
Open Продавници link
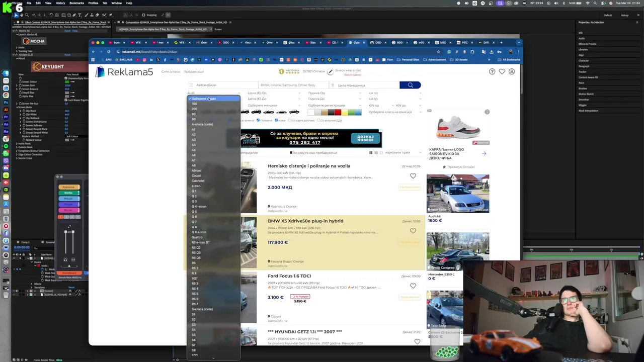coord(194,71)
